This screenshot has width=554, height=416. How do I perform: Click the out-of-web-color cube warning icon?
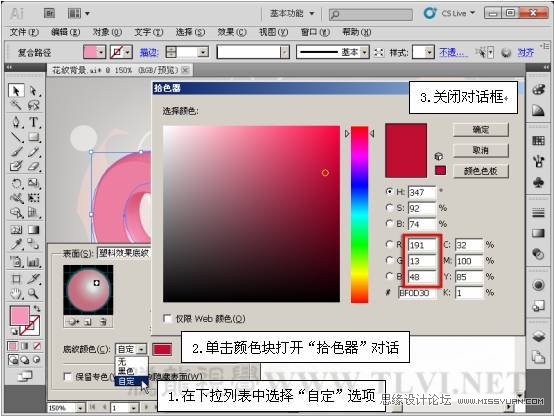[438, 156]
